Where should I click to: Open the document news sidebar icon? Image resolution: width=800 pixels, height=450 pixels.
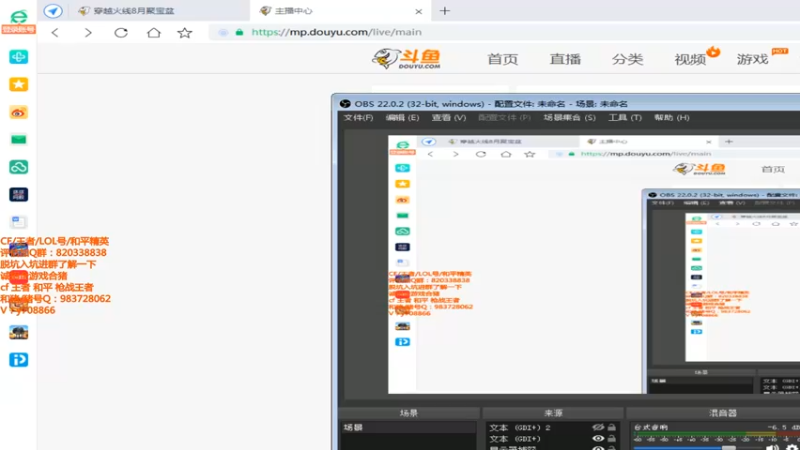pos(18,222)
